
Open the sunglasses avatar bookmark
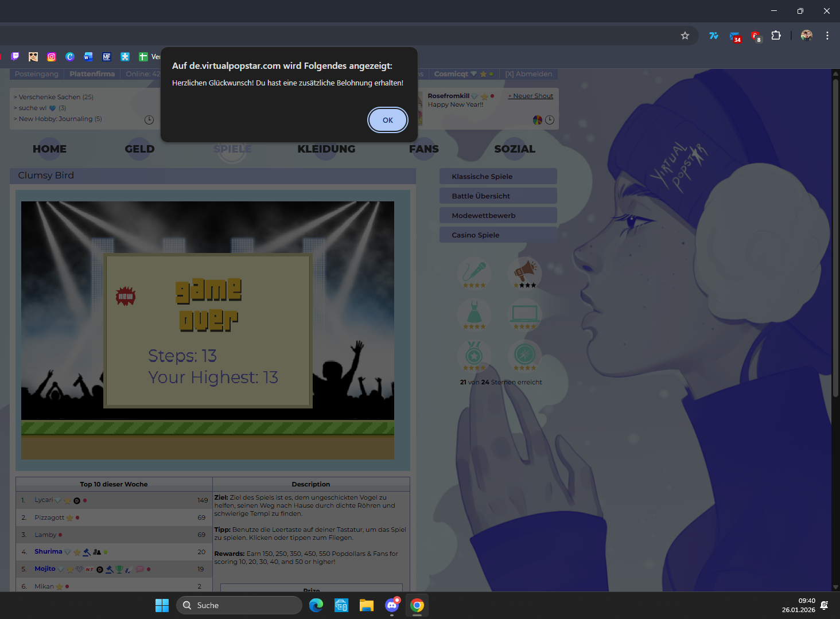33,57
